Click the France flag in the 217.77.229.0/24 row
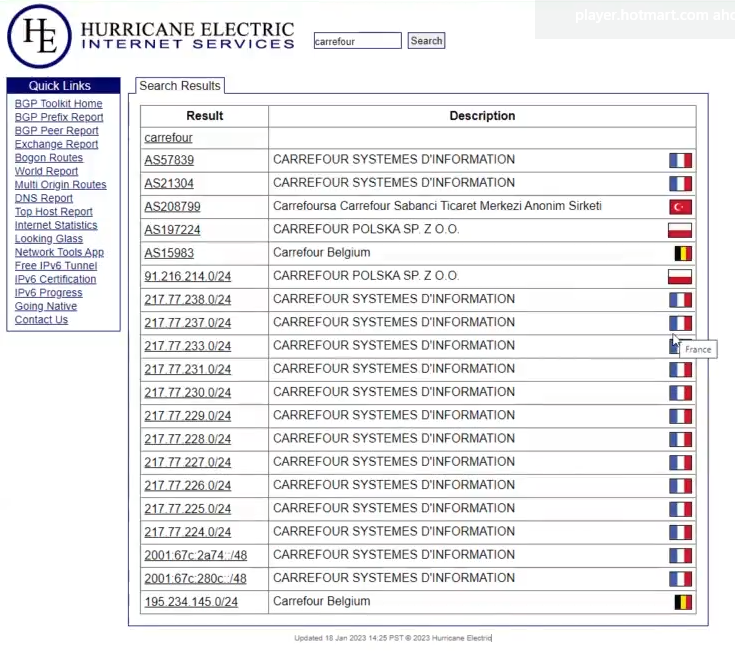This screenshot has width=735, height=656. point(680,416)
